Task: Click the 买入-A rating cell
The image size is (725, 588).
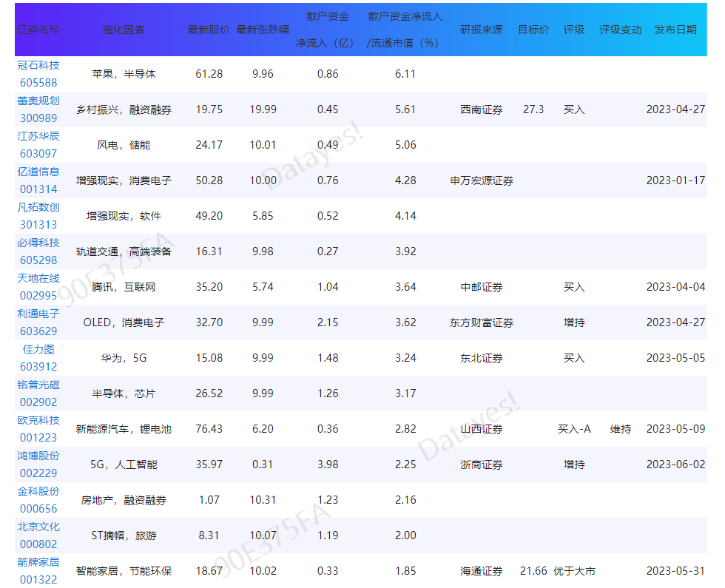Action: pos(574,430)
